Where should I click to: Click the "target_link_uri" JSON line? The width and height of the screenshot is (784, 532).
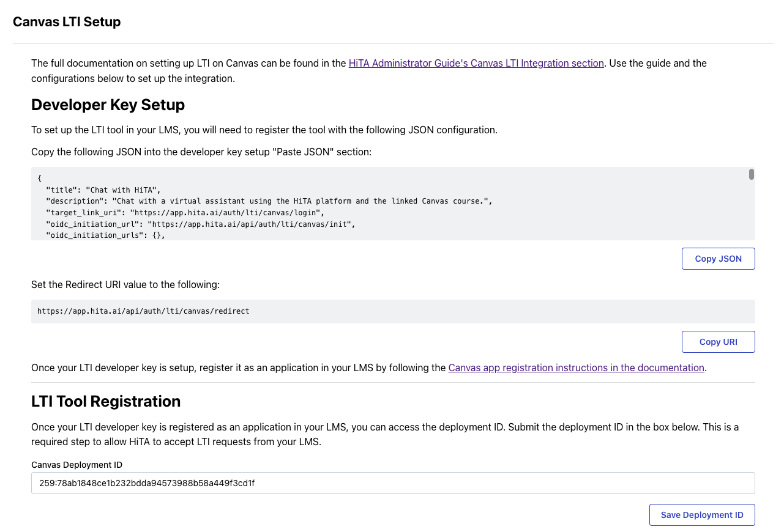[x=185, y=212]
